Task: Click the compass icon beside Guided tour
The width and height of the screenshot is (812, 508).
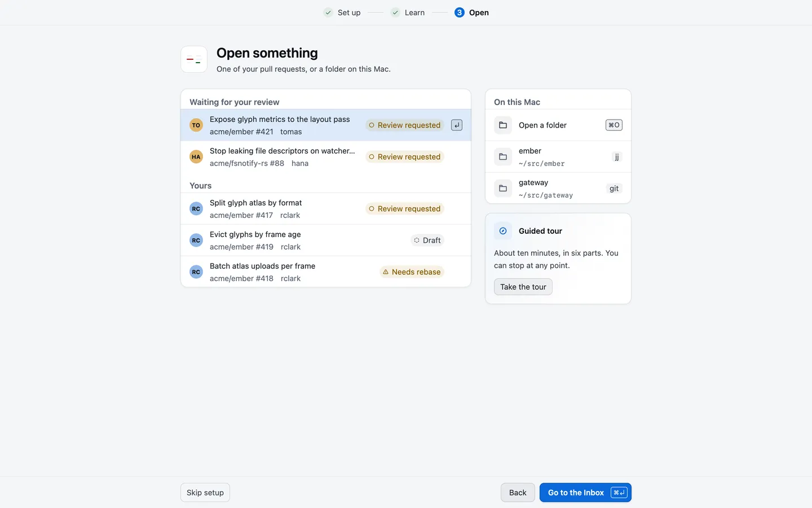Action: click(503, 231)
